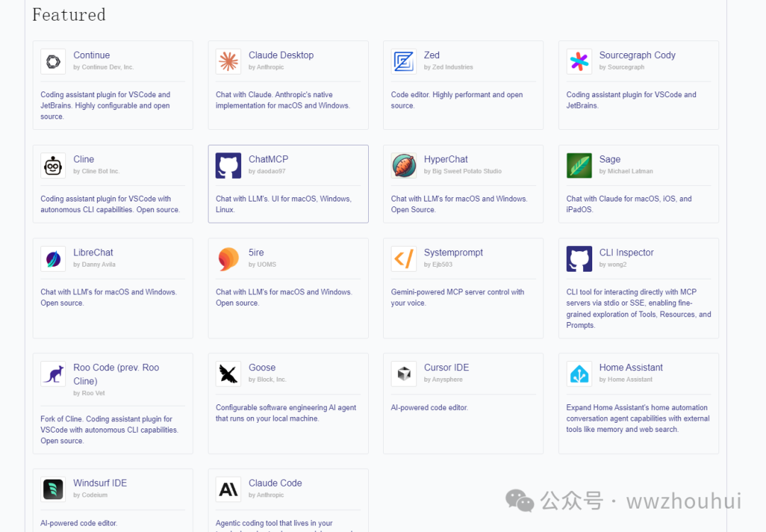Click the Featured section heading
This screenshot has height=532, width=766.
tap(69, 15)
